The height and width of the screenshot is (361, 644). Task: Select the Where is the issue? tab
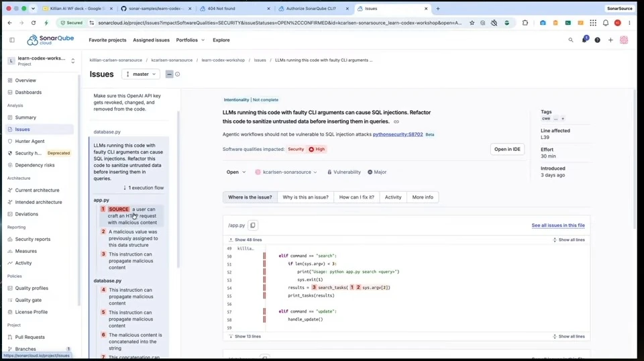[x=250, y=197]
